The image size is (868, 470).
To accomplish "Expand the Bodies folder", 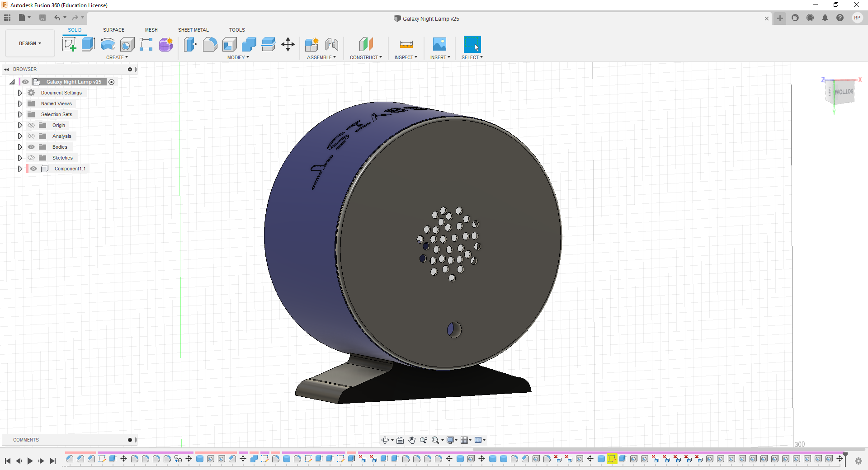I will [20, 147].
